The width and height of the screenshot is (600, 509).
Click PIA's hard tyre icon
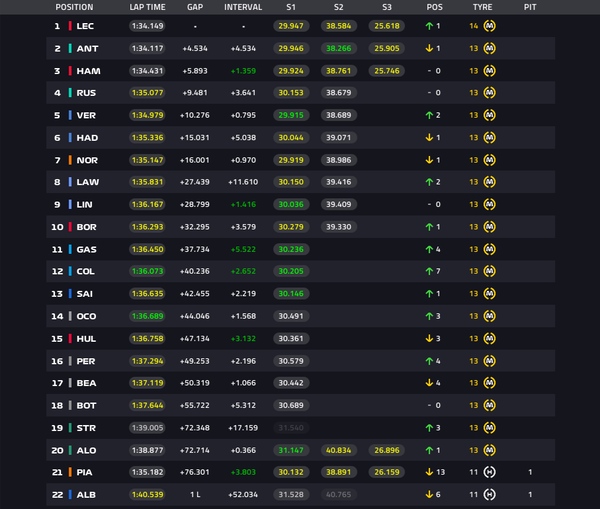(489, 472)
